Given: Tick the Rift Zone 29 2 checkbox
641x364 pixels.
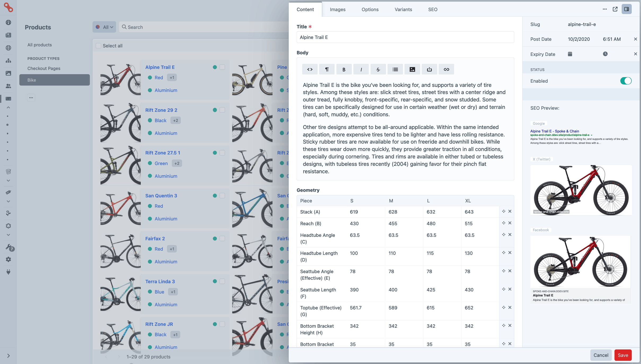Looking at the screenshot, I should pos(222,110).
